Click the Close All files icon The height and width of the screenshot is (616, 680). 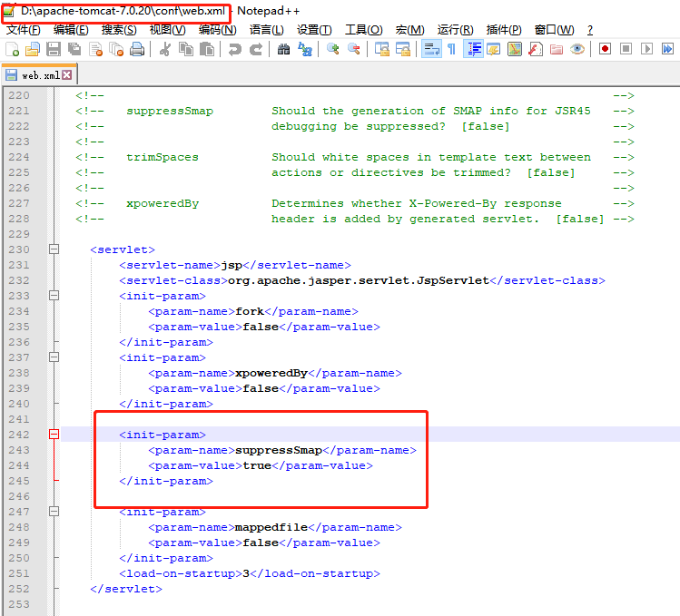116,49
